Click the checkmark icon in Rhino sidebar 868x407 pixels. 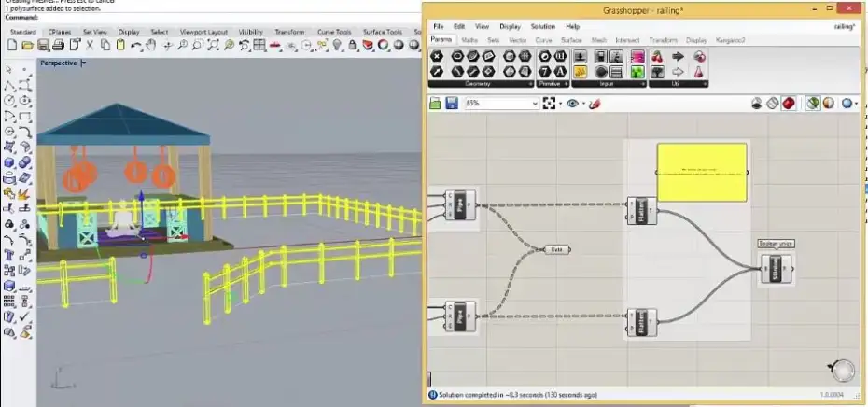(x=25, y=317)
